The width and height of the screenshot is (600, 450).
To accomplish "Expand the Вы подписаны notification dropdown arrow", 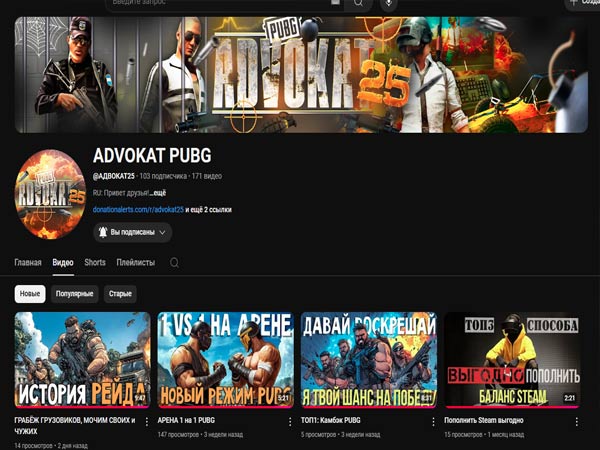I will coord(163,232).
